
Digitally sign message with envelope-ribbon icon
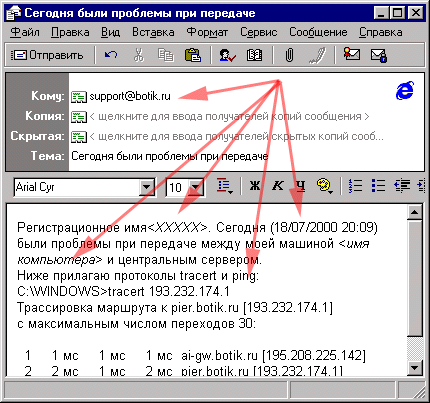click(x=352, y=54)
